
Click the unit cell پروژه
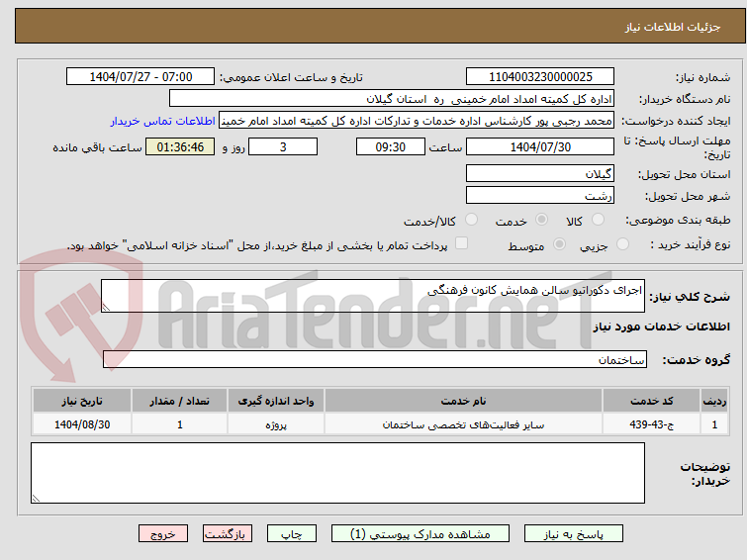(276, 424)
